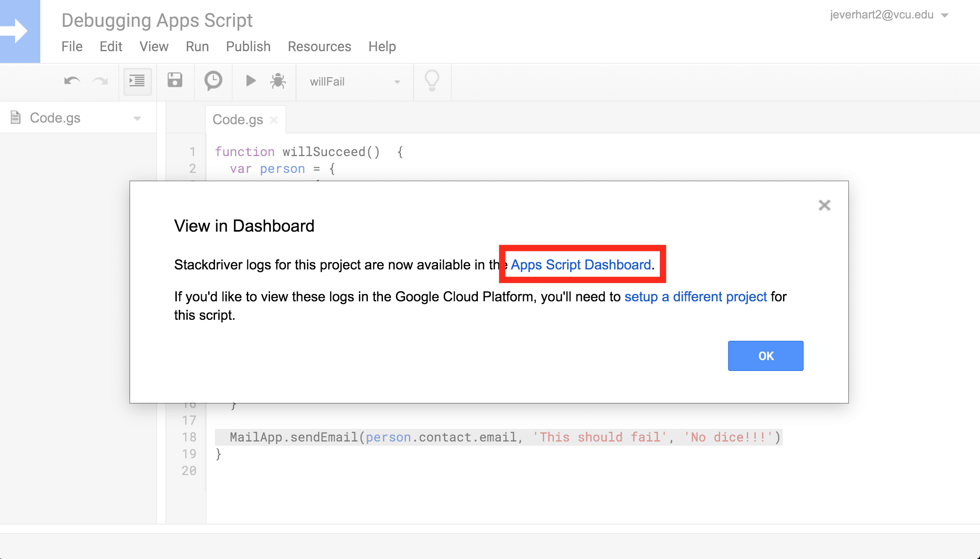Click the Undo icon

(x=71, y=81)
